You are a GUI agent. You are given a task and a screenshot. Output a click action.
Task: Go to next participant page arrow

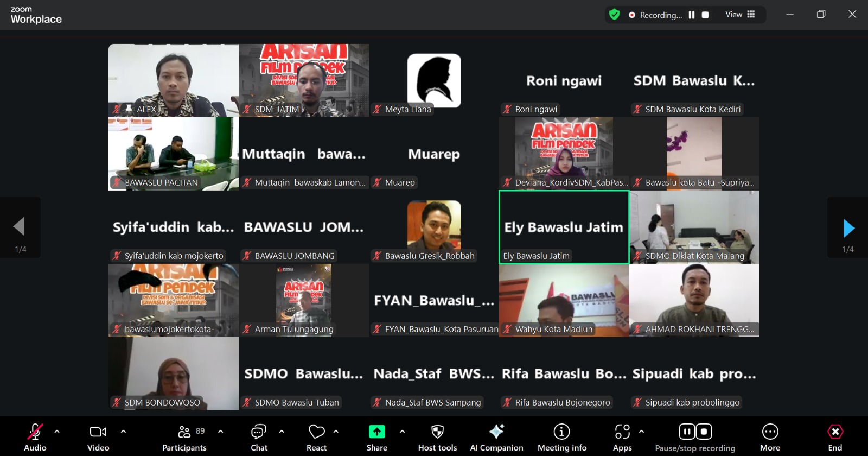(x=848, y=228)
